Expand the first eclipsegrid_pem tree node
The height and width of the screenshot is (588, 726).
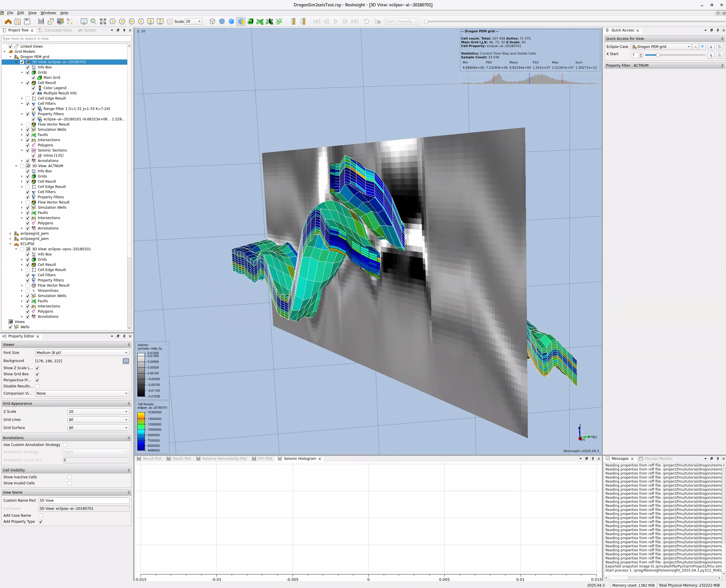pos(10,233)
